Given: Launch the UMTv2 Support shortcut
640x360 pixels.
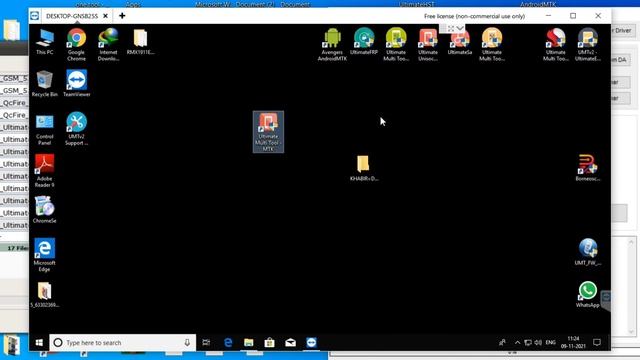Looking at the screenshot, I should point(76,129).
